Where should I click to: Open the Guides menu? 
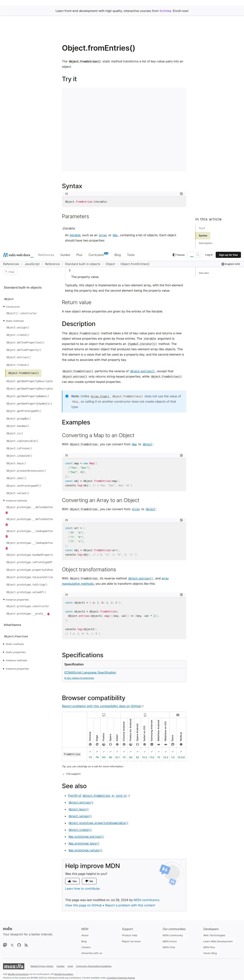pyautogui.click(x=65, y=255)
